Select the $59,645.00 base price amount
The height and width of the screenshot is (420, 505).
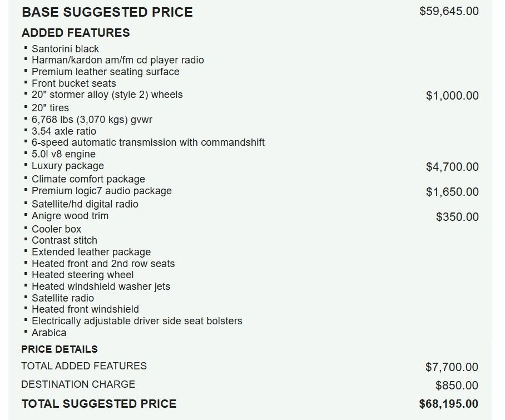tap(449, 11)
